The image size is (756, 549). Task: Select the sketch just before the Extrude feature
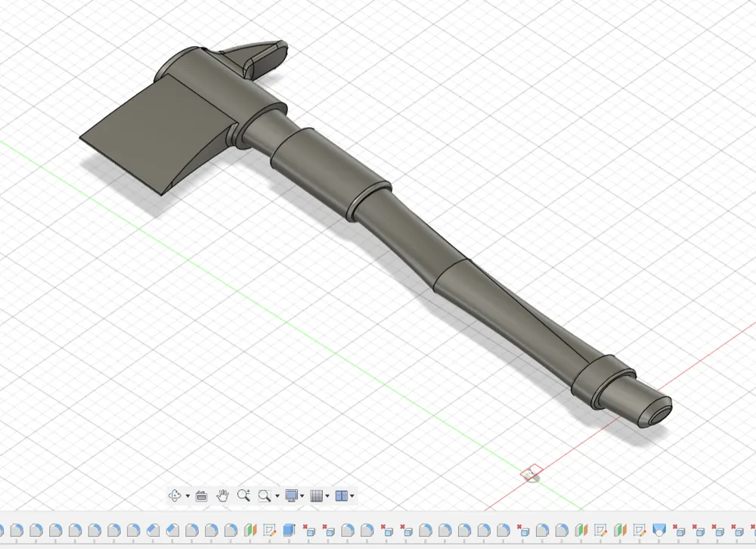[x=270, y=530]
